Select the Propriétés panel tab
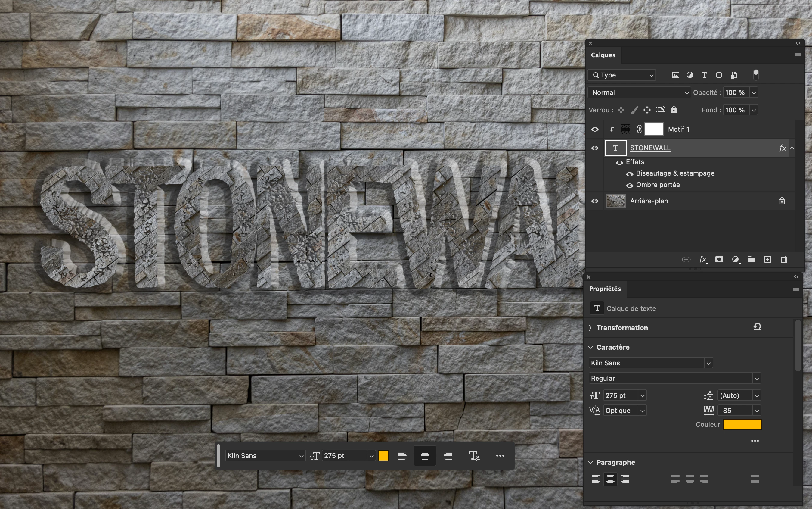This screenshot has width=812, height=509. pos(605,289)
